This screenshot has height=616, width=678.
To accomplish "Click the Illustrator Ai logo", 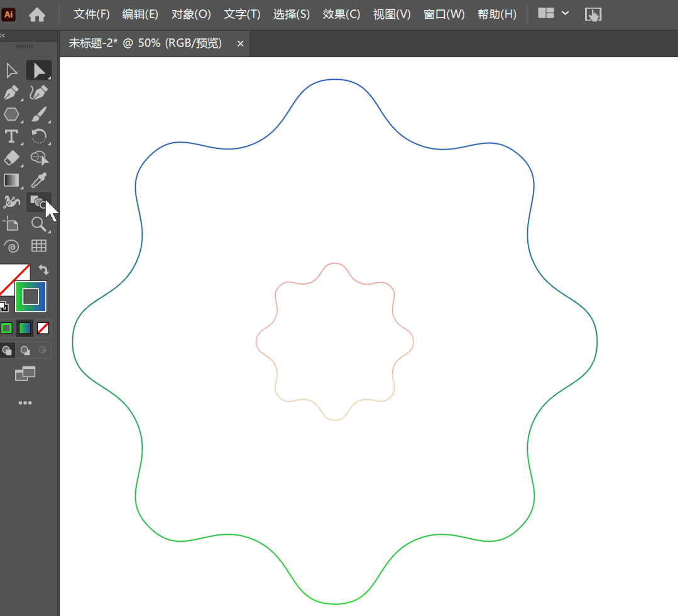I will click(x=9, y=14).
